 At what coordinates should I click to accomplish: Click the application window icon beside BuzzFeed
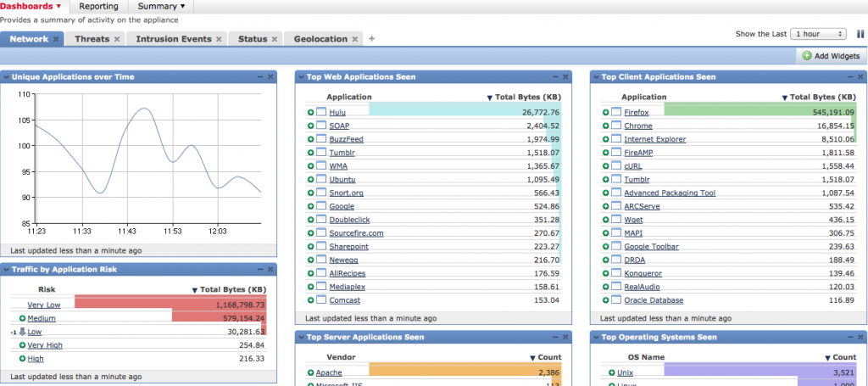click(321, 139)
